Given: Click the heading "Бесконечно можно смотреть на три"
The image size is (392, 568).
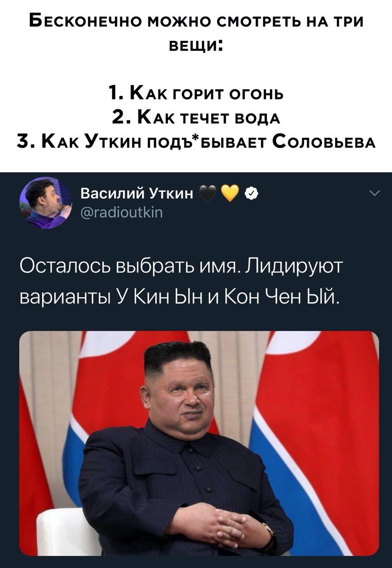Looking at the screenshot, I should point(196,22).
